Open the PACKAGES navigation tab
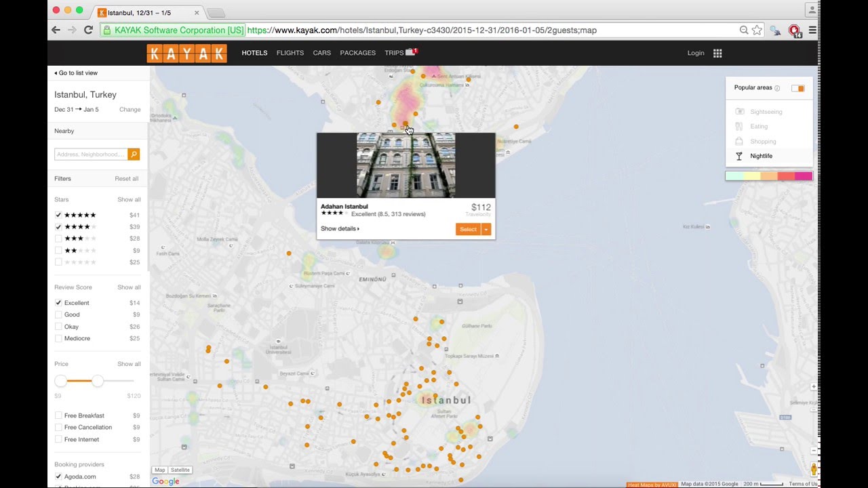The image size is (868, 488). point(357,53)
